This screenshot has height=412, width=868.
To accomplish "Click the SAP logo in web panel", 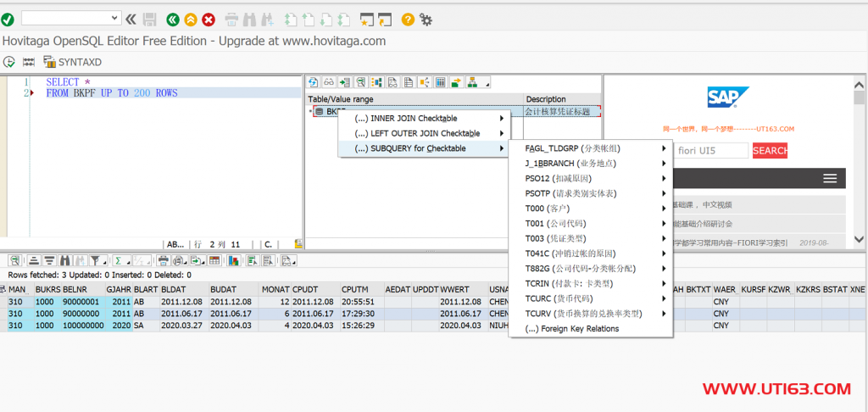I will [728, 97].
